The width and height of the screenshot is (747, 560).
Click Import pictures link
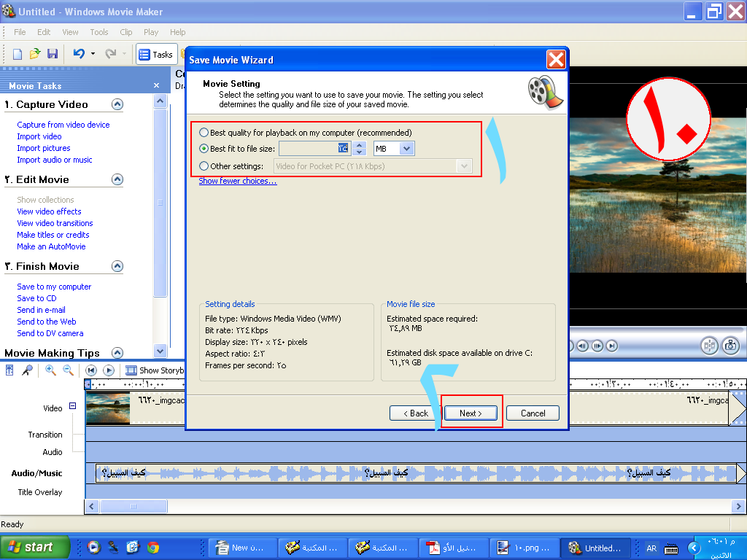click(x=43, y=148)
